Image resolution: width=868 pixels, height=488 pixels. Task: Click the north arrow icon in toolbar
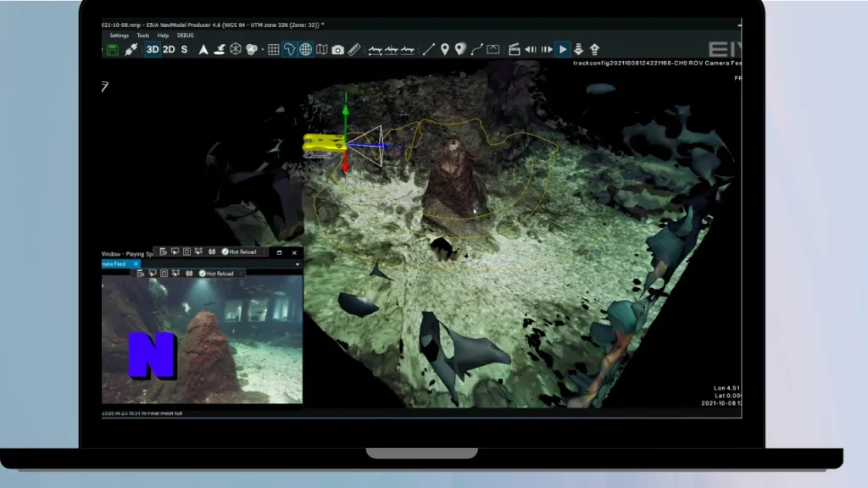pyautogui.click(x=203, y=49)
